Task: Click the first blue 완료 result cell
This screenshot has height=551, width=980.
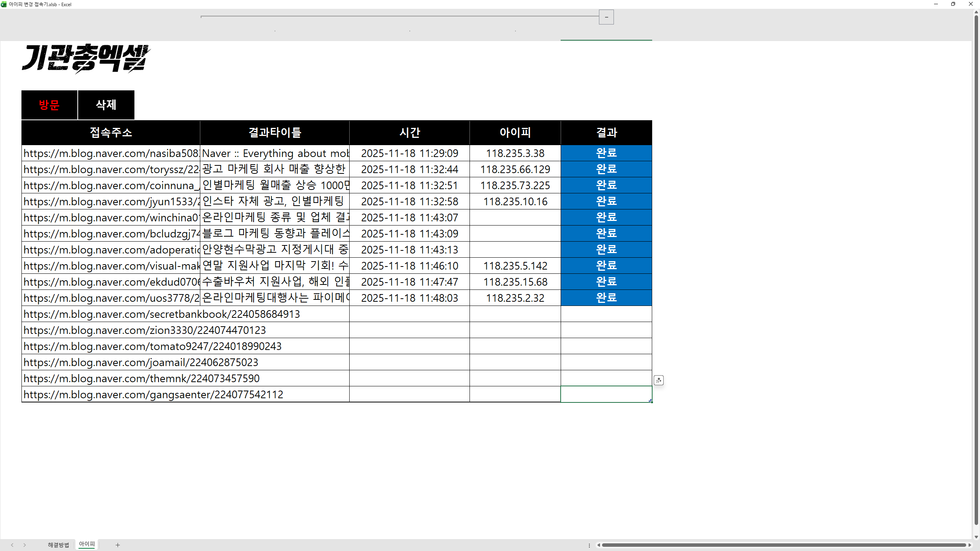Action: [606, 153]
